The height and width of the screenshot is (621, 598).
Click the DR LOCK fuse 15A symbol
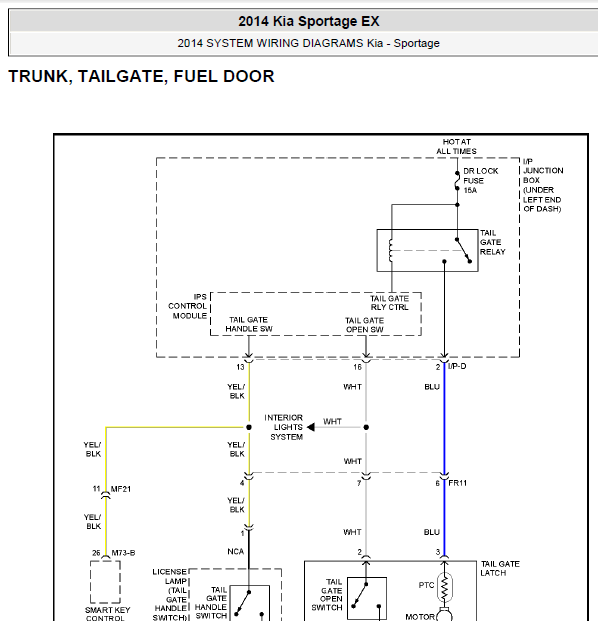coord(457,181)
